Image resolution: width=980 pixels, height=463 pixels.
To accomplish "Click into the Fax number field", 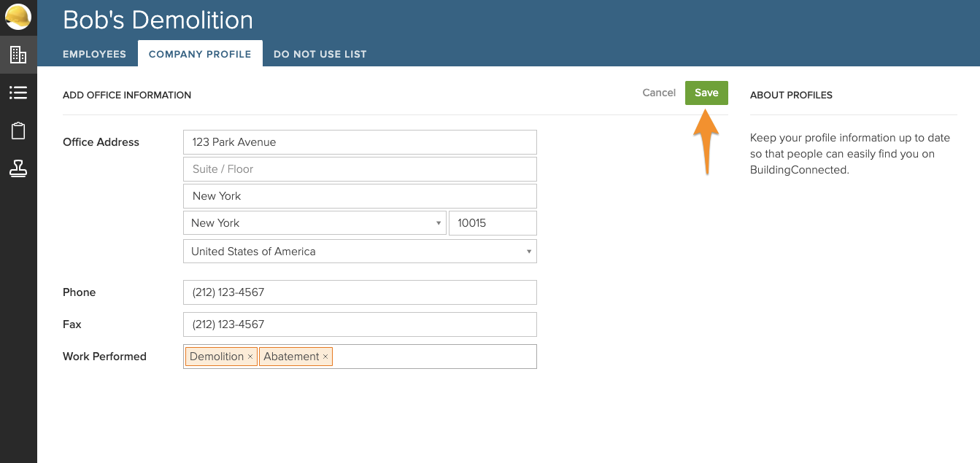I will pyautogui.click(x=360, y=324).
